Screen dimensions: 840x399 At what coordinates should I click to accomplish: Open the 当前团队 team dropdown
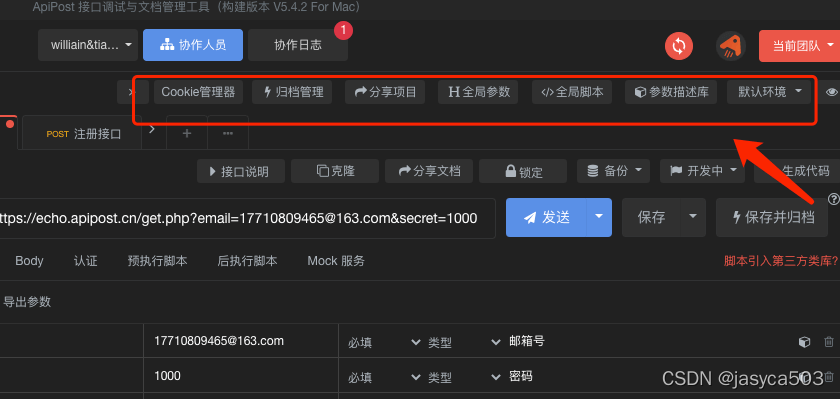coord(799,46)
